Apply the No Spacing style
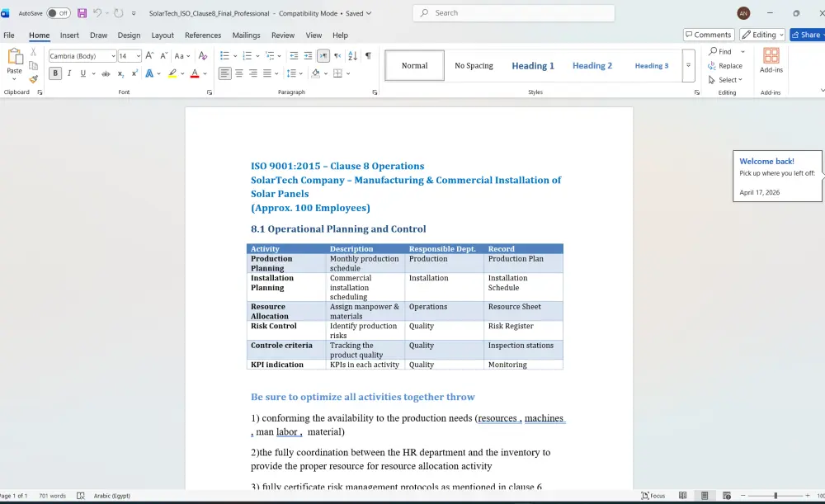The width and height of the screenshot is (825, 504). pos(474,66)
